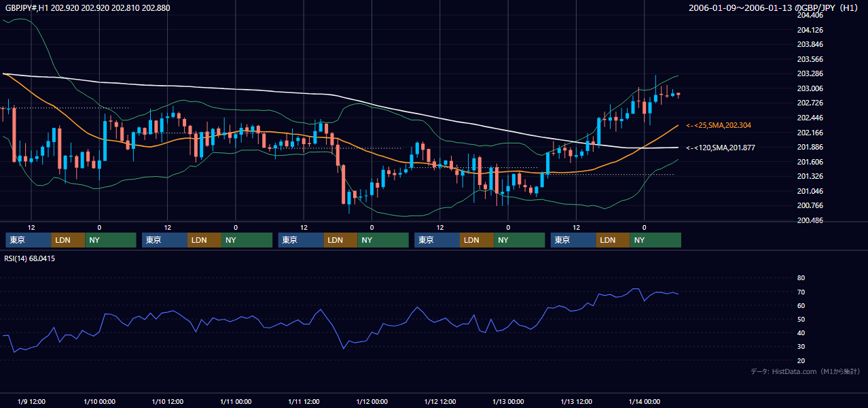Click the 202.166 price axis value
The width and height of the screenshot is (868, 408).
point(810,133)
